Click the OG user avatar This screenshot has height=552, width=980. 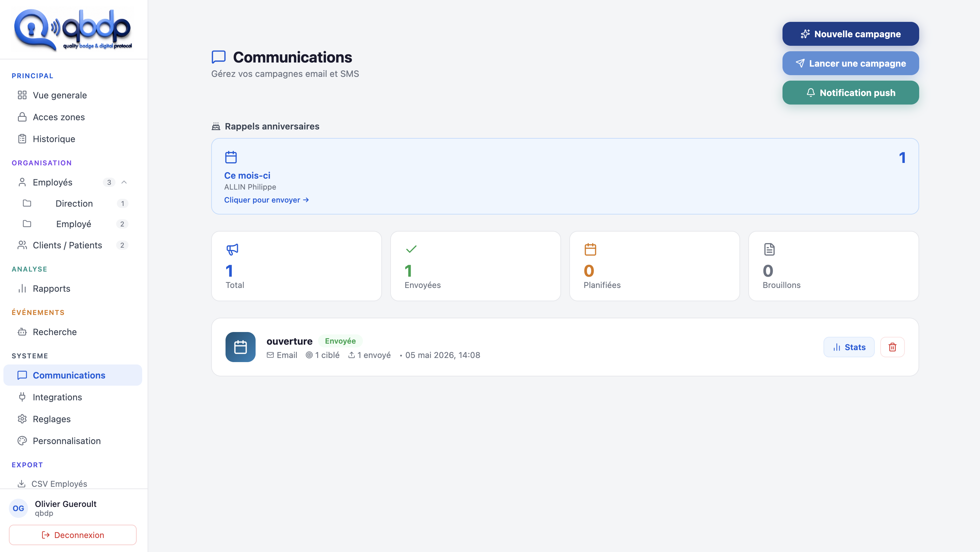18,508
